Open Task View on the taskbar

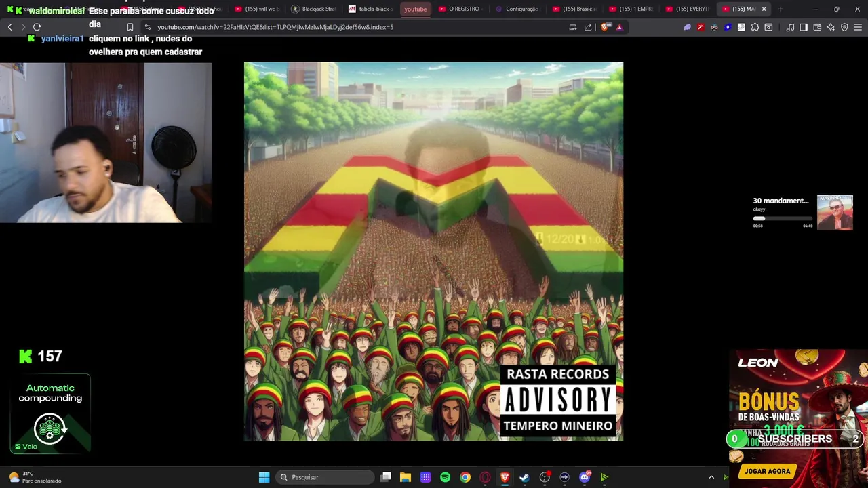[386, 477]
